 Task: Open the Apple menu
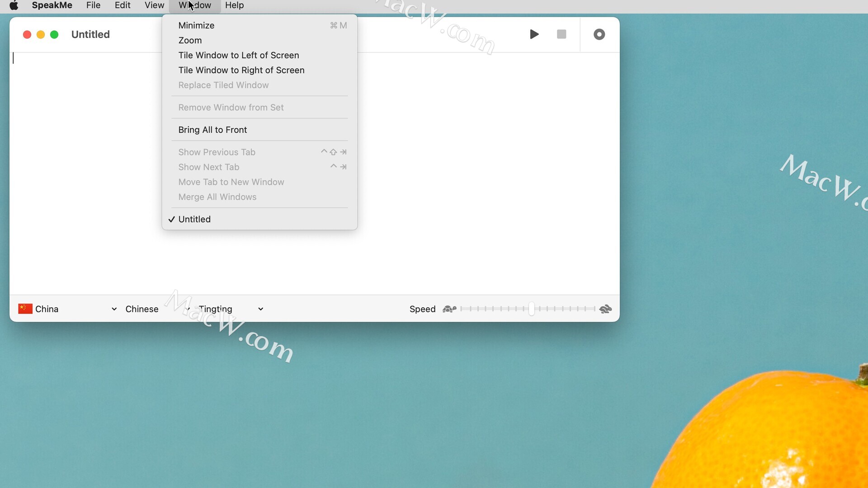click(14, 5)
